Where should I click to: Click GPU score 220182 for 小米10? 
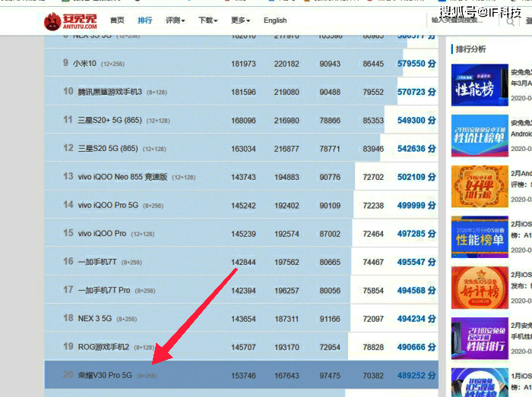[x=287, y=64]
